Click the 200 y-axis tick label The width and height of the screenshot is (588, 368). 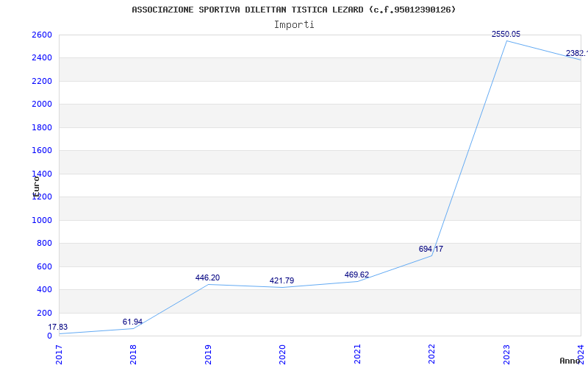[44, 314]
